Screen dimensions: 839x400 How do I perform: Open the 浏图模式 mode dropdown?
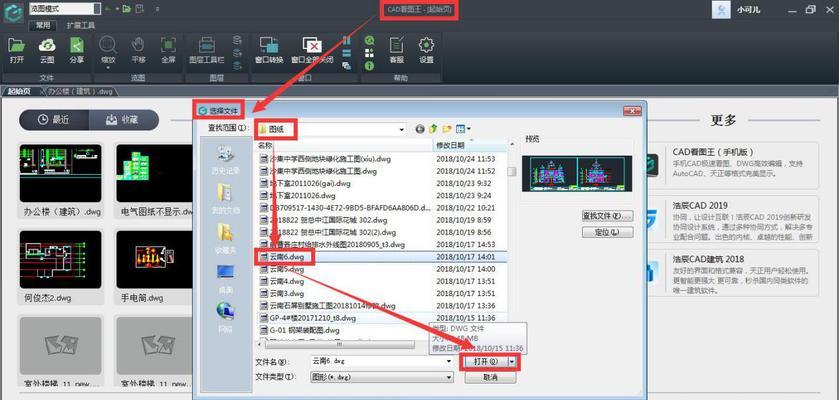tap(97, 9)
